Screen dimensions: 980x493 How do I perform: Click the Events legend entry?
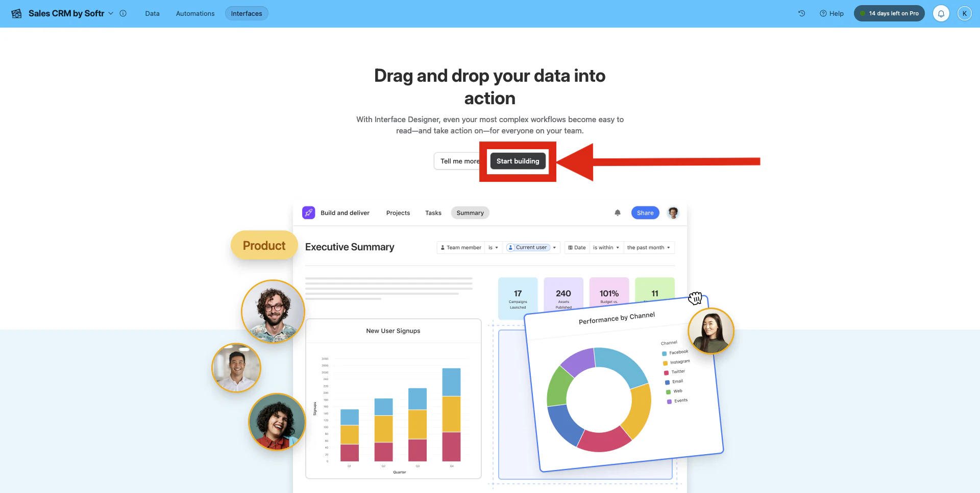pos(677,401)
